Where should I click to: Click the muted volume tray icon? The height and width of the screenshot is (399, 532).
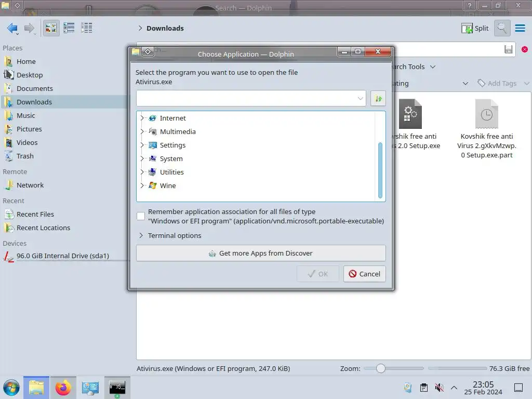click(439, 388)
